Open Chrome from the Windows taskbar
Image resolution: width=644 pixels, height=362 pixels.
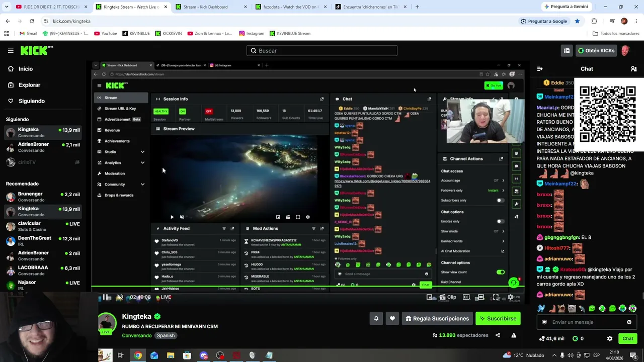(137, 355)
